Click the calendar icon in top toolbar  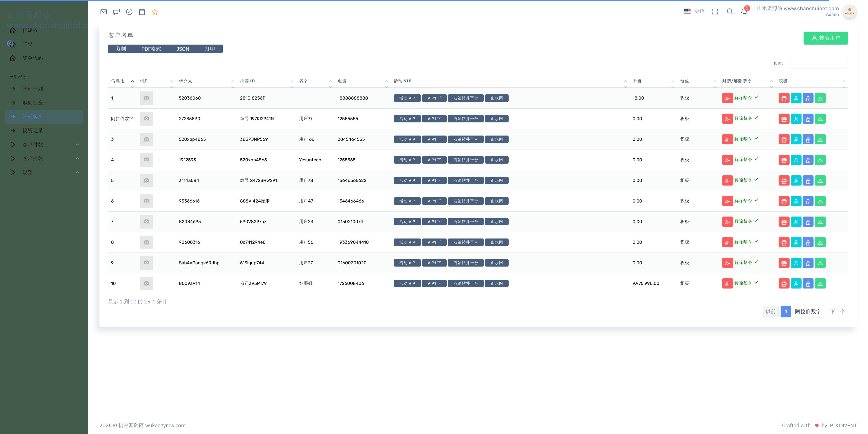[142, 12]
